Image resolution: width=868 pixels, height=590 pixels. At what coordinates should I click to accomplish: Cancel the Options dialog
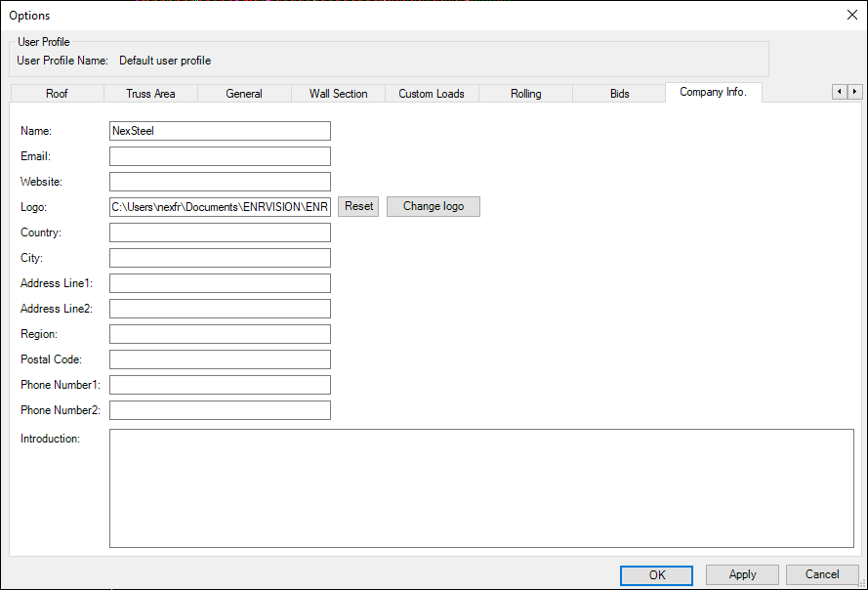tap(822, 575)
